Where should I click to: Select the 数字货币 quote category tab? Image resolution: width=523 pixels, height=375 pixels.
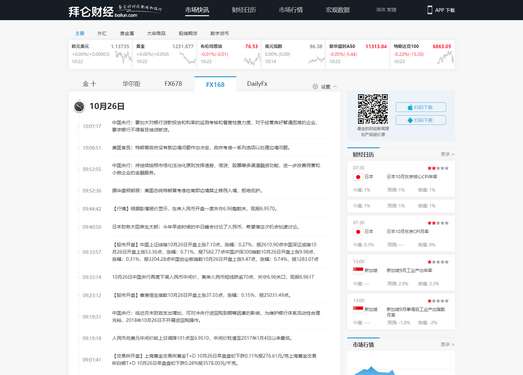coord(219,33)
